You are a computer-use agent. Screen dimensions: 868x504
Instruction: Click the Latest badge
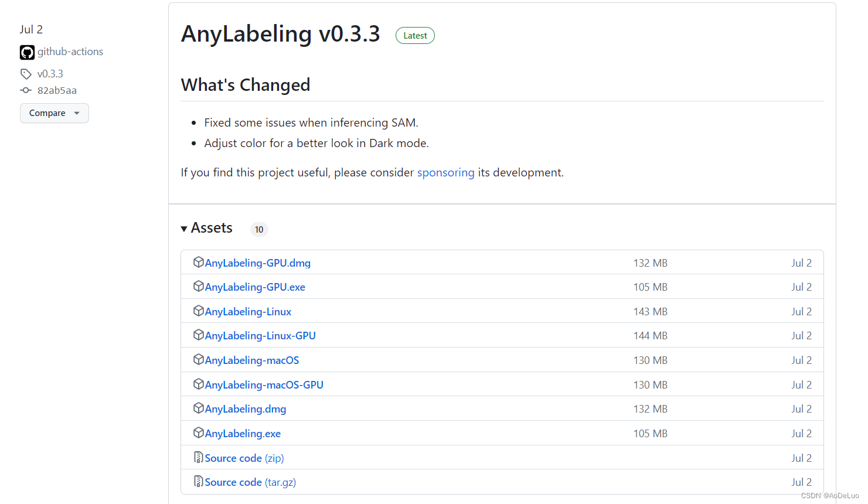click(415, 36)
